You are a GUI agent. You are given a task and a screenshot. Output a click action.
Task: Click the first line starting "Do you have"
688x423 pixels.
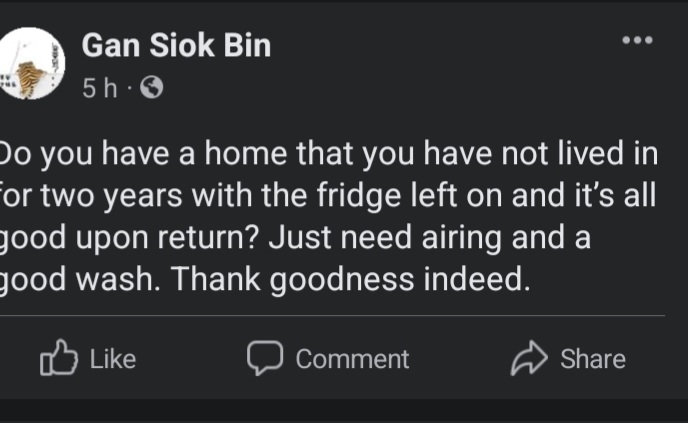pos(326,155)
